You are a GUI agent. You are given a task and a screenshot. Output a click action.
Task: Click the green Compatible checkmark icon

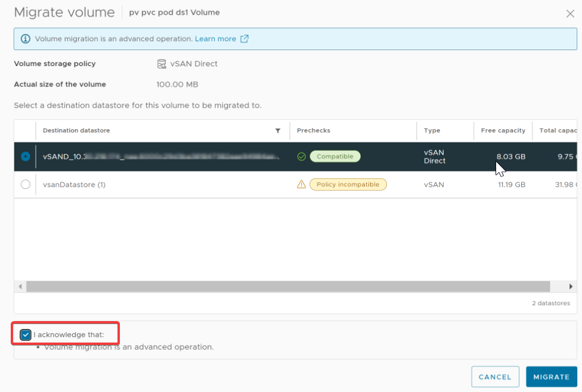[302, 157]
